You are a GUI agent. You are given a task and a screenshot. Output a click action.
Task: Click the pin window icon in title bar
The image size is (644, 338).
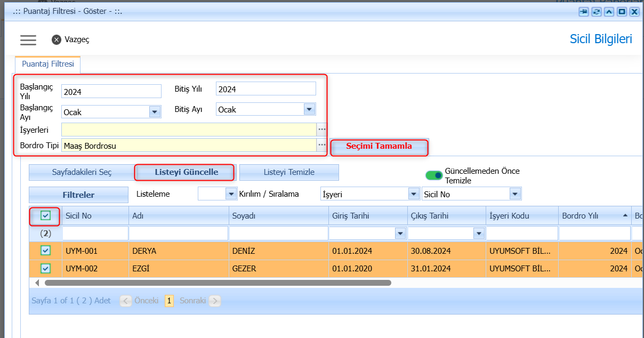(x=584, y=11)
